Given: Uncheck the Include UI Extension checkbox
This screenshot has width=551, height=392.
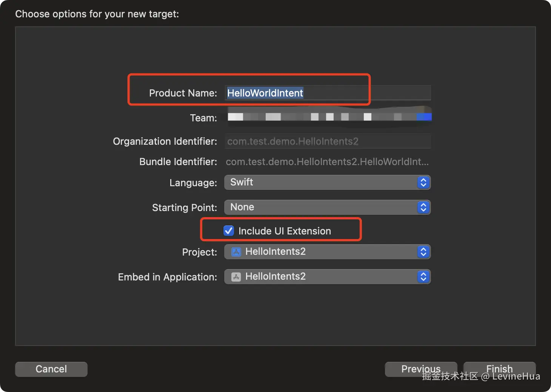Looking at the screenshot, I should (x=229, y=231).
